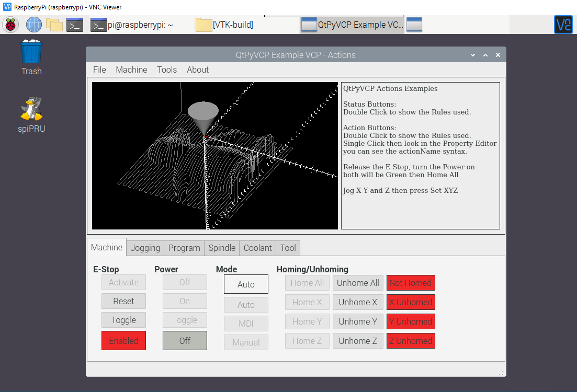
Task: Open the About menu
Action: 198,70
